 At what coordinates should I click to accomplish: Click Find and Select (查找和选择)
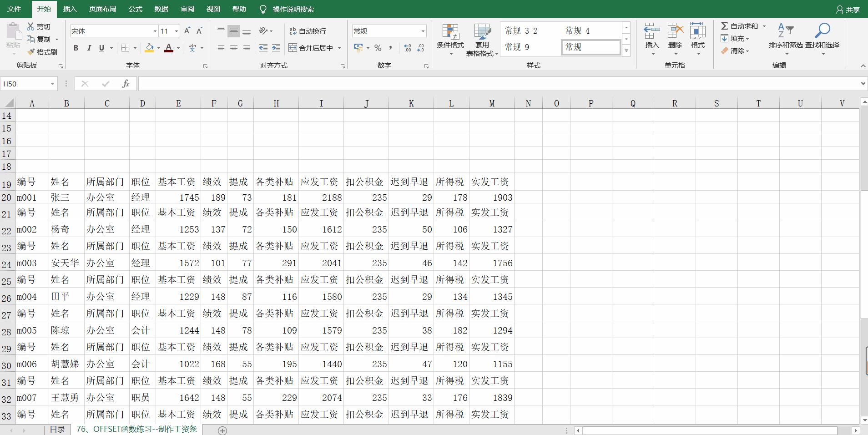click(x=822, y=40)
